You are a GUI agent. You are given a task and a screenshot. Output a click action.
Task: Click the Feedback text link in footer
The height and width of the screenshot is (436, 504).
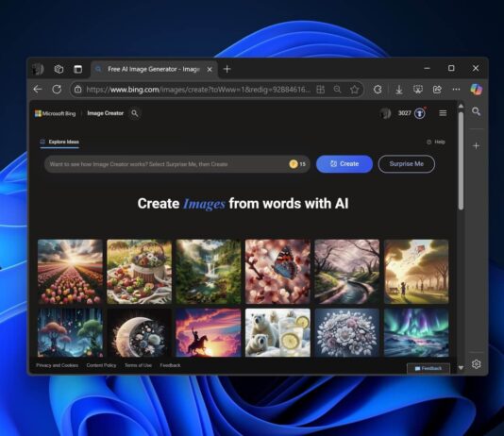[x=170, y=365]
